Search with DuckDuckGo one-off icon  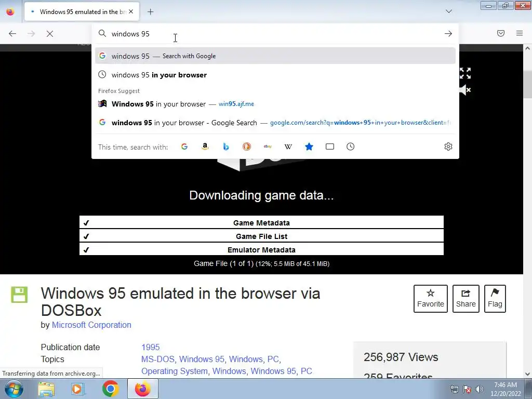(247, 147)
